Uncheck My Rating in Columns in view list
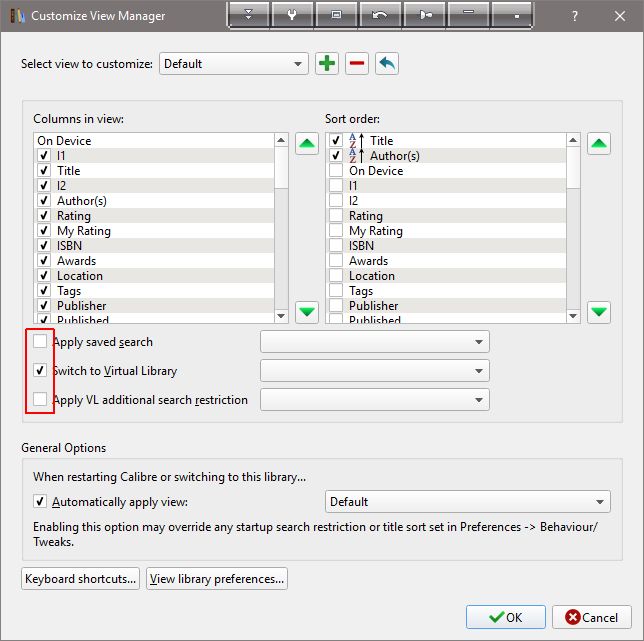 point(44,230)
